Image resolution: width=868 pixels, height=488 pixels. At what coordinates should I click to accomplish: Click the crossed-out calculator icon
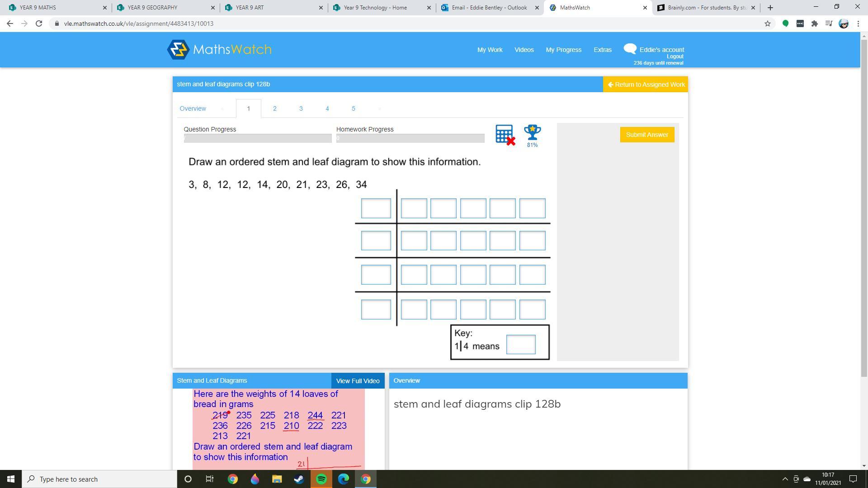point(505,135)
